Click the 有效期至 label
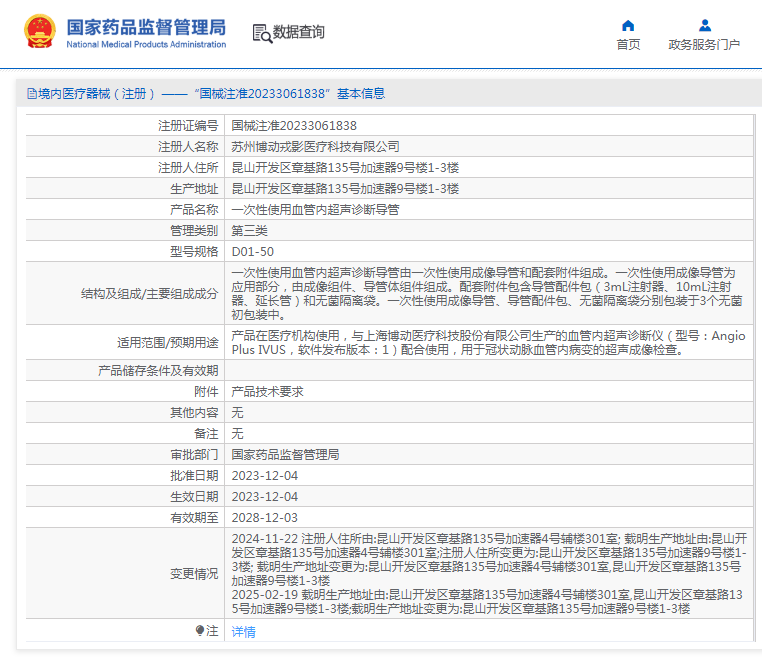 [x=194, y=518]
